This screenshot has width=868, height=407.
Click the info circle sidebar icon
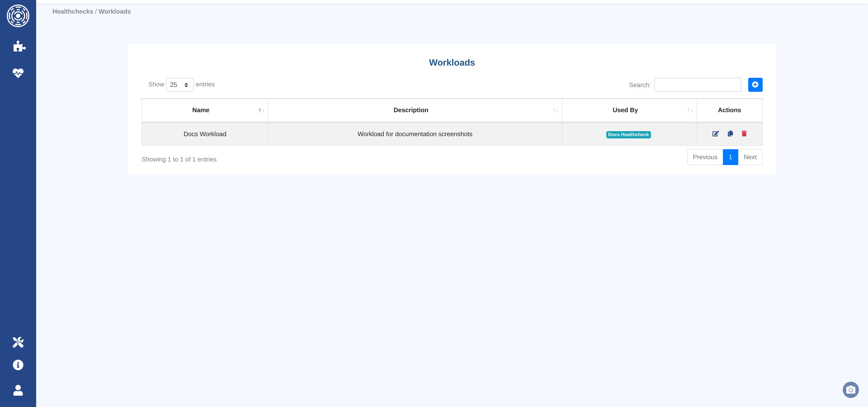(18, 365)
